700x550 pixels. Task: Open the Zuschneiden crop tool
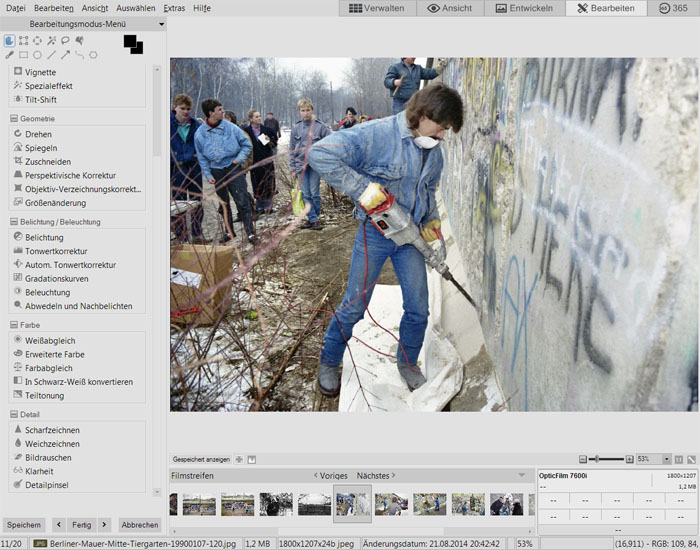tap(47, 161)
